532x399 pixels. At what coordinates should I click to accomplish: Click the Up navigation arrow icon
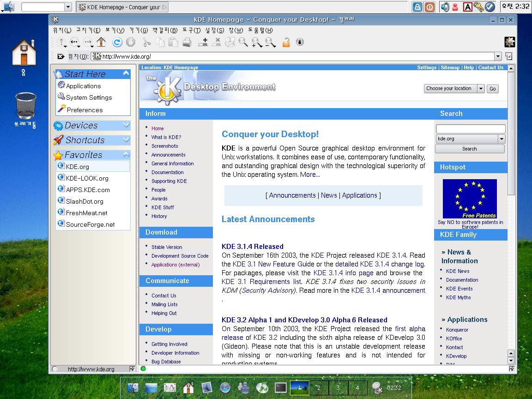click(x=61, y=42)
